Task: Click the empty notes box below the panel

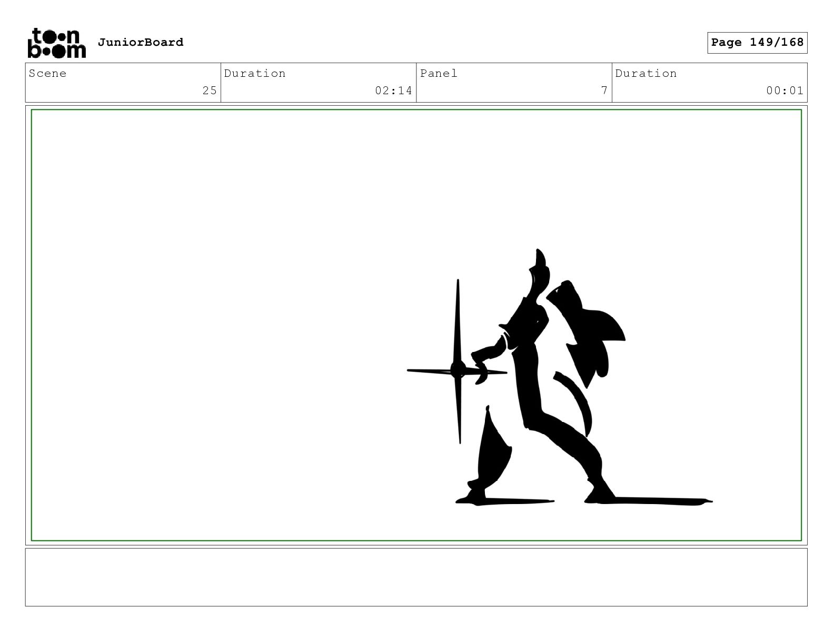Action: click(416, 577)
